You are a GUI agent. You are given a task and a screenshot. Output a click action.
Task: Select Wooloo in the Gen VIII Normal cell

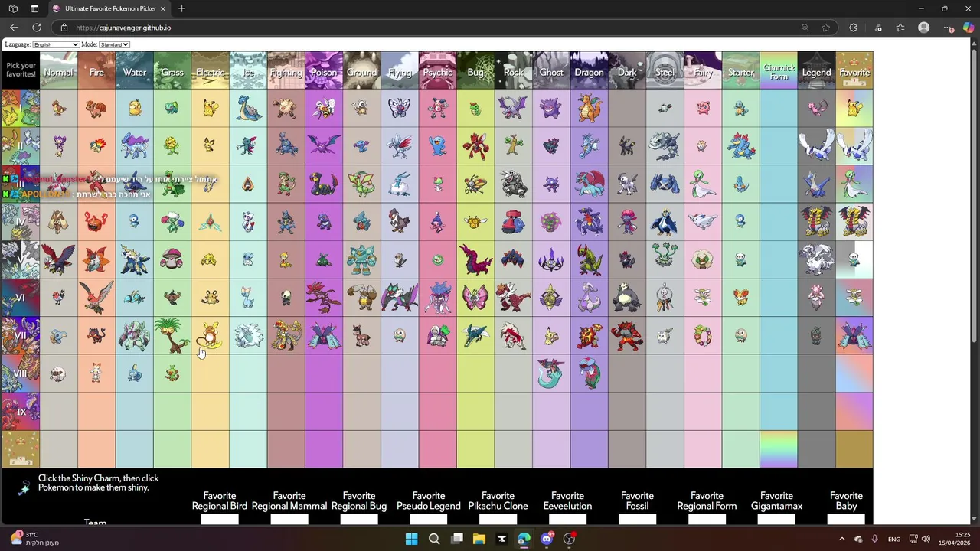[x=58, y=373]
